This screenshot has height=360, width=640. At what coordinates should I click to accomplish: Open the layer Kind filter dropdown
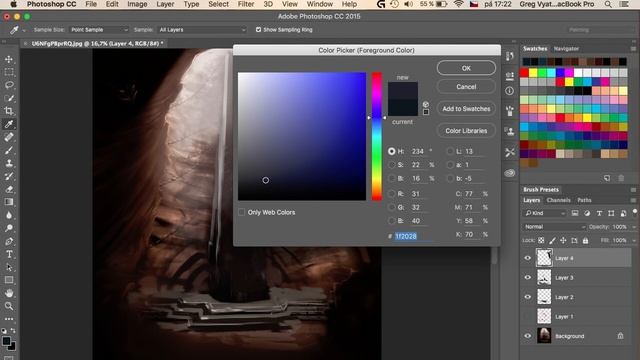coord(545,213)
